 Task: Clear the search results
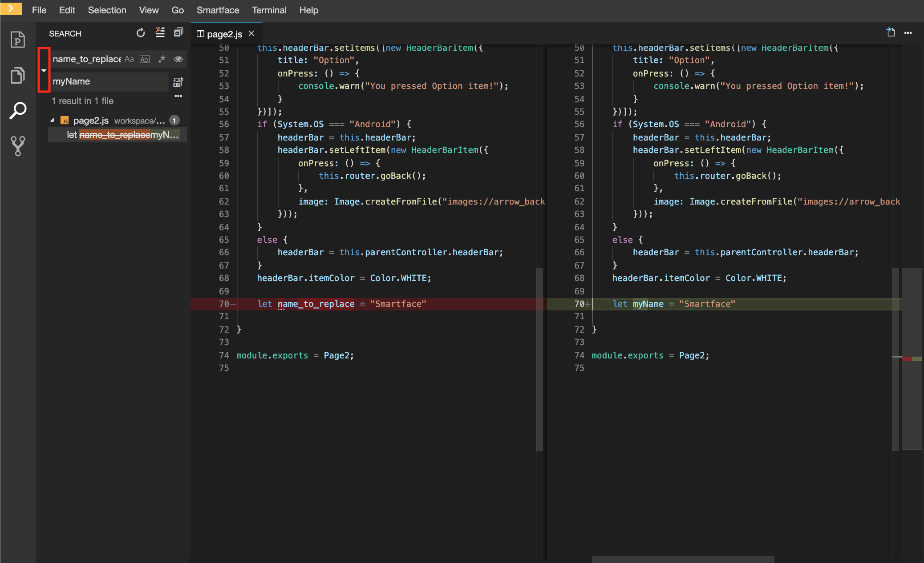[160, 32]
